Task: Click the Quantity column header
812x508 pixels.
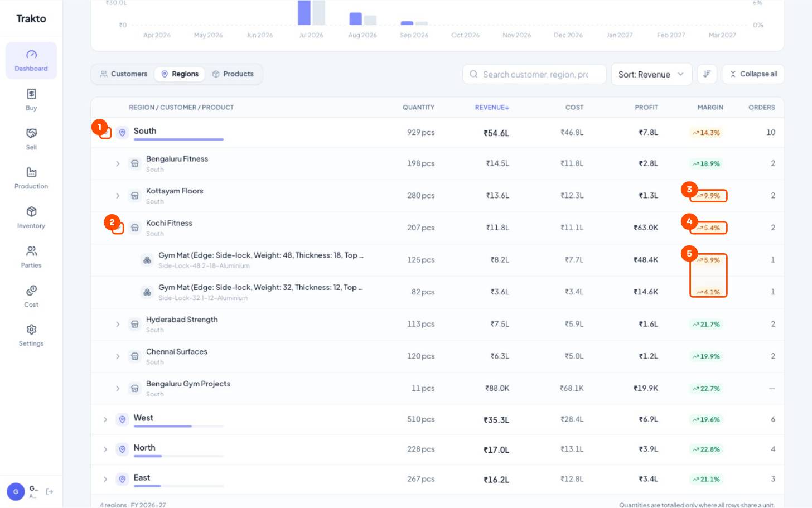Action: point(418,108)
